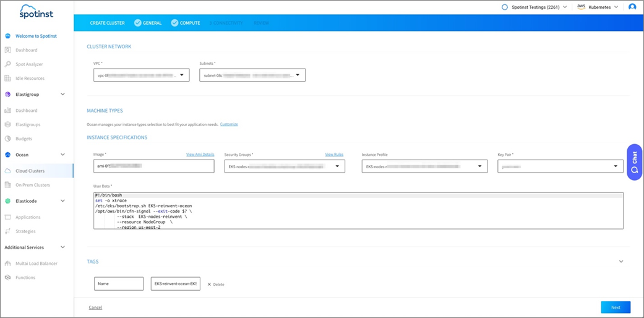Click the Next button
This screenshot has width=644, height=318.
tap(616, 307)
